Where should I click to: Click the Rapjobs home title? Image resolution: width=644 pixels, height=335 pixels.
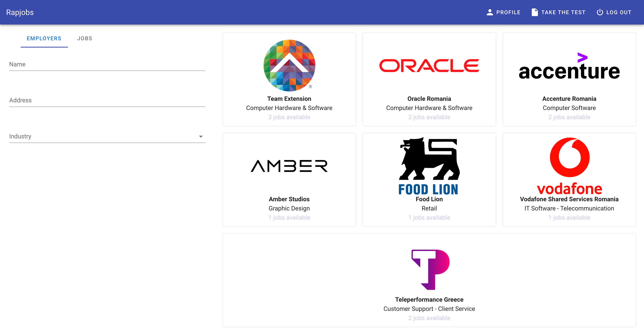pyautogui.click(x=20, y=12)
